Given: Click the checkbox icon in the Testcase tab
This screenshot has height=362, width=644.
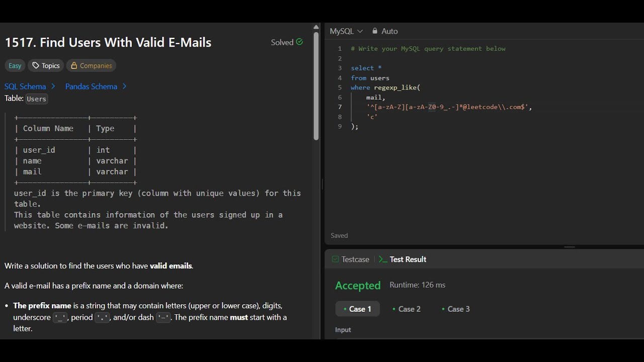Looking at the screenshot, I should tap(335, 259).
